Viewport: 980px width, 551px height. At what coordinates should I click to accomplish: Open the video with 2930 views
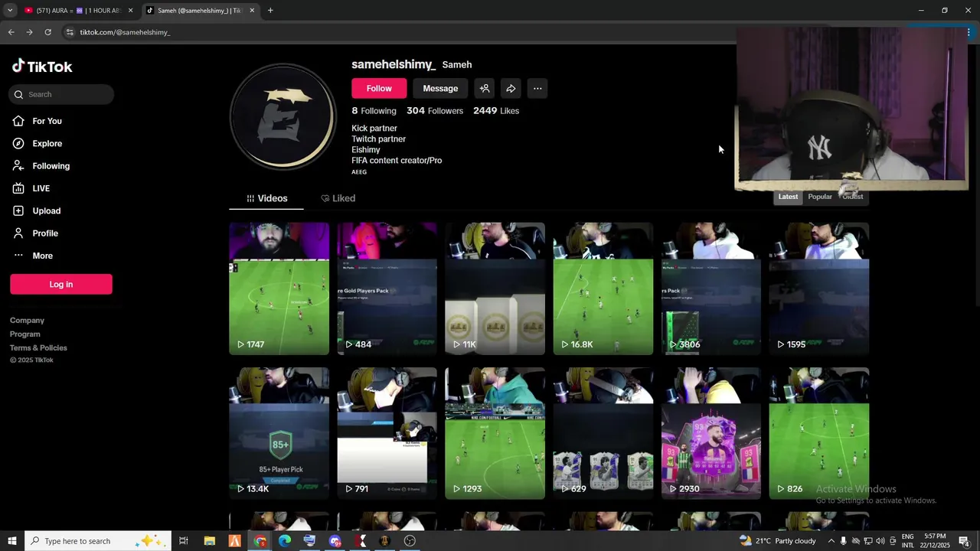(x=710, y=433)
